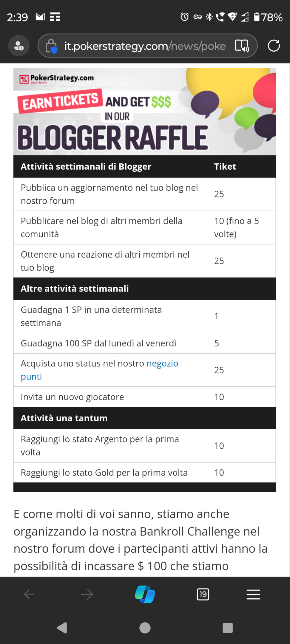Go forward with the right arrow
290x644 pixels.
87,594
